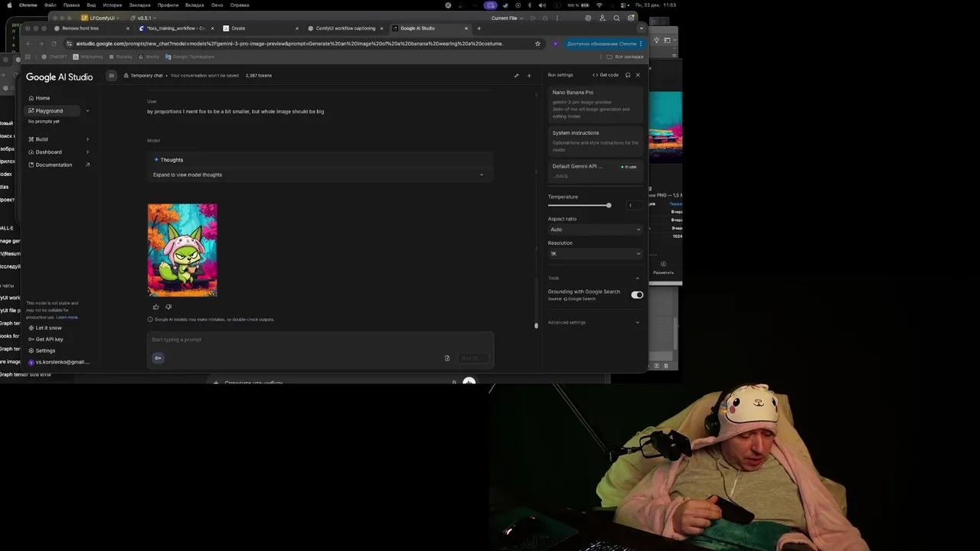This screenshot has width=980, height=551.
Task: Give thumbs up to the response
Action: tap(155, 307)
